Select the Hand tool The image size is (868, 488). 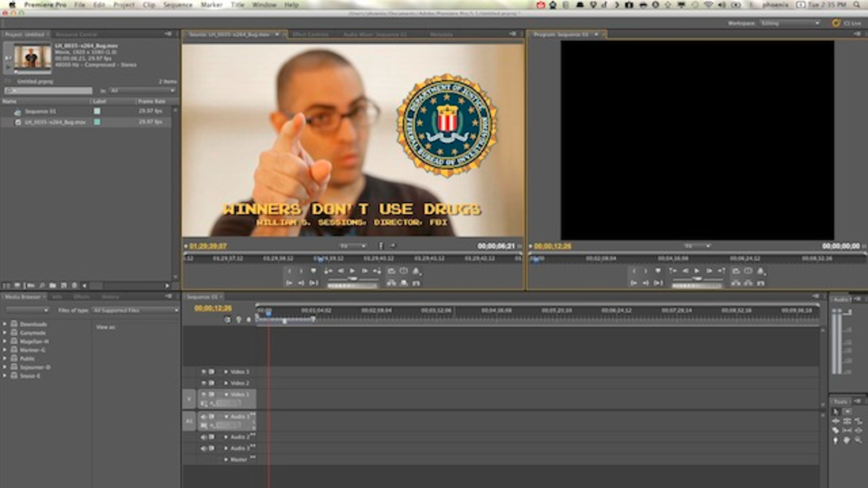click(847, 440)
